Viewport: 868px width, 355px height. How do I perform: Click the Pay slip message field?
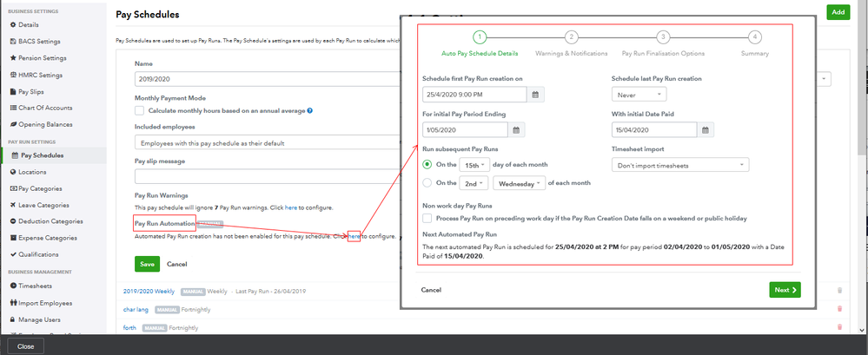268,176
